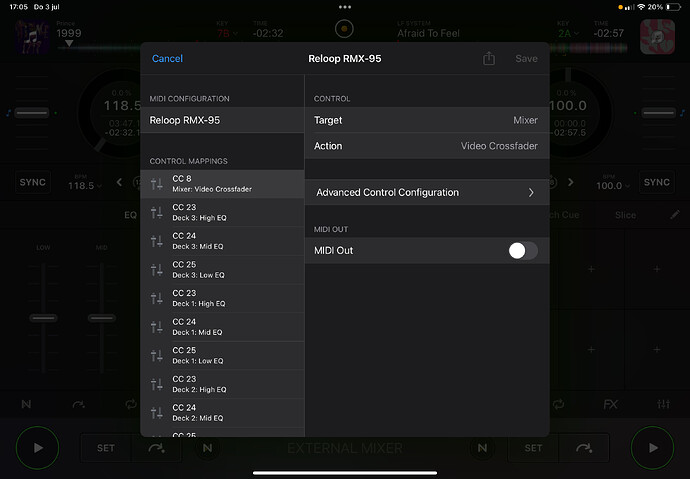Tap the left deck play button

(x=37, y=448)
